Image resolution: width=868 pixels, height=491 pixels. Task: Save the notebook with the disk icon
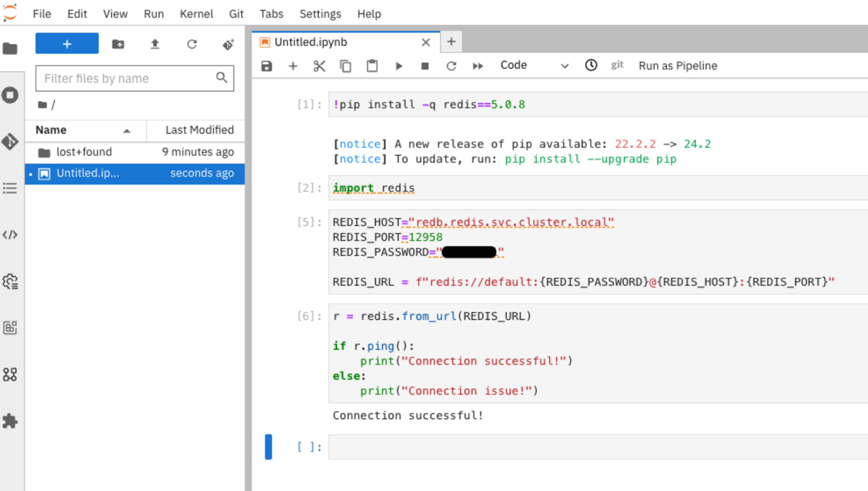[x=266, y=66]
